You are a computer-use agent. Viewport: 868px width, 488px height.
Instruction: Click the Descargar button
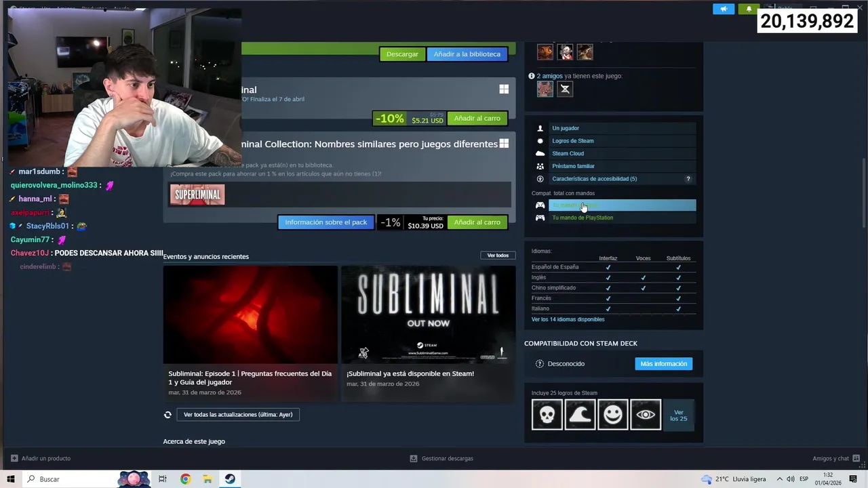[x=402, y=54]
